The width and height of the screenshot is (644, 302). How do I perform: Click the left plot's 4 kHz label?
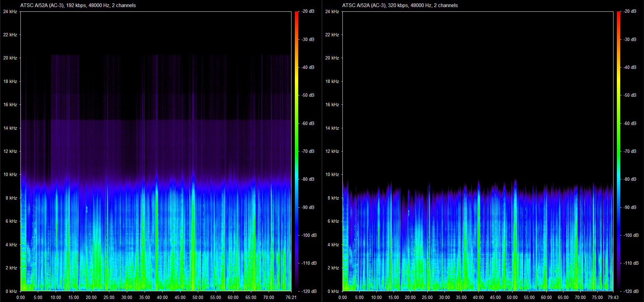click(11, 245)
